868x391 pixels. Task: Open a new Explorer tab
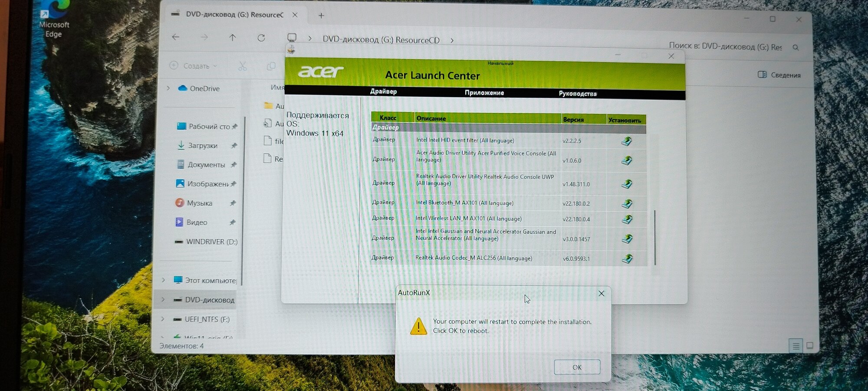[x=321, y=16]
